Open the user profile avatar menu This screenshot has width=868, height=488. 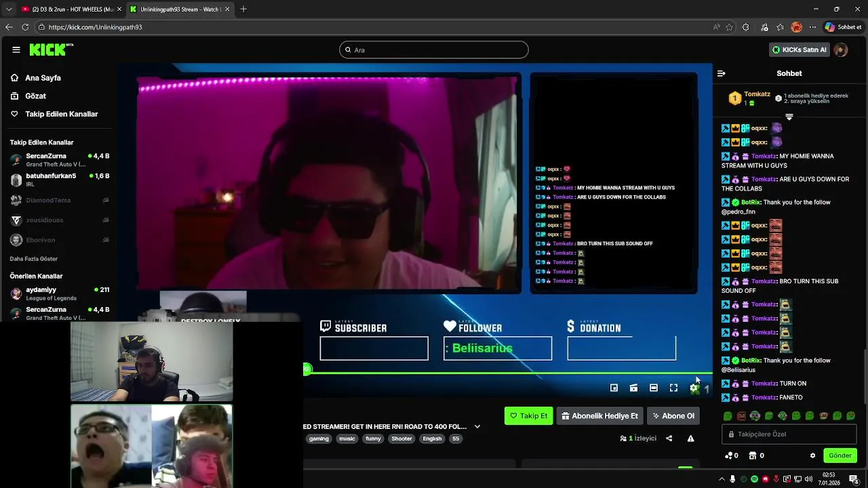click(x=841, y=49)
